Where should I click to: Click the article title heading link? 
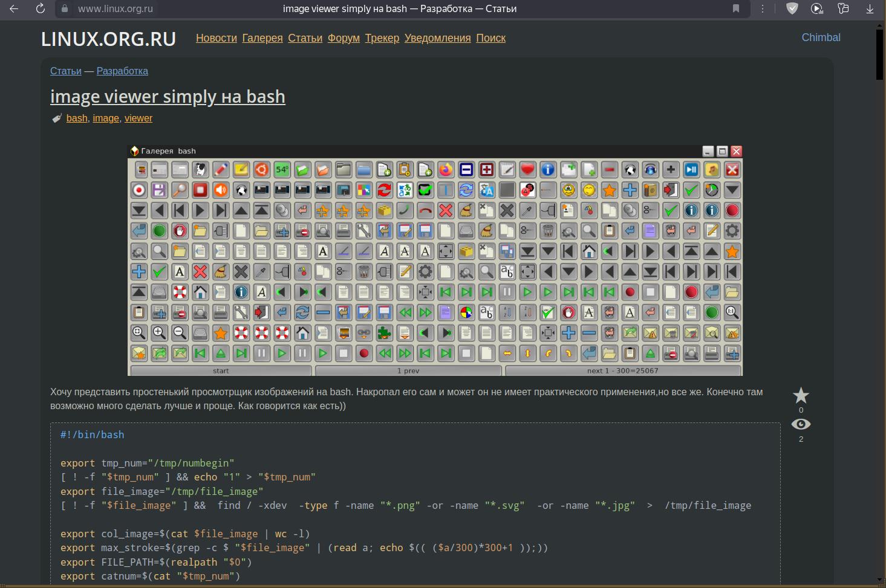168,97
